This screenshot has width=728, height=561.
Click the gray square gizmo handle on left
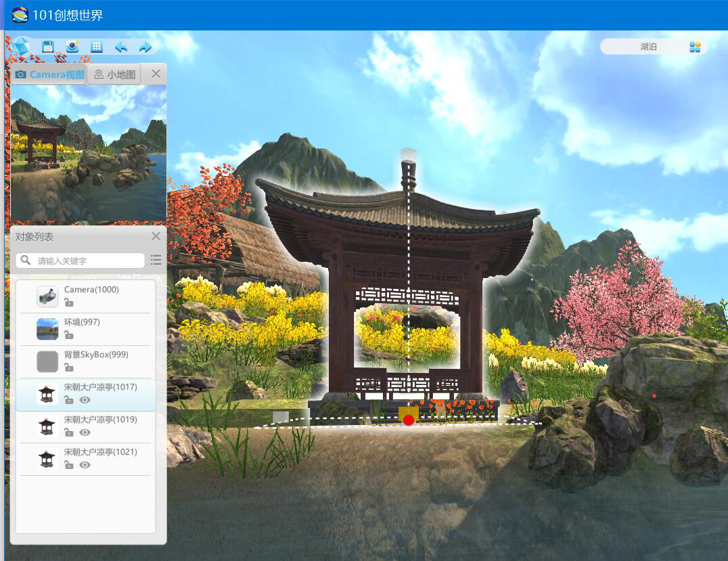[280, 417]
